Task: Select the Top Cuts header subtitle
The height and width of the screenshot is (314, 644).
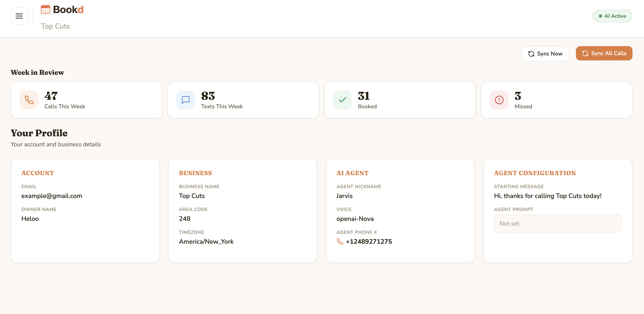Action: pos(55,26)
